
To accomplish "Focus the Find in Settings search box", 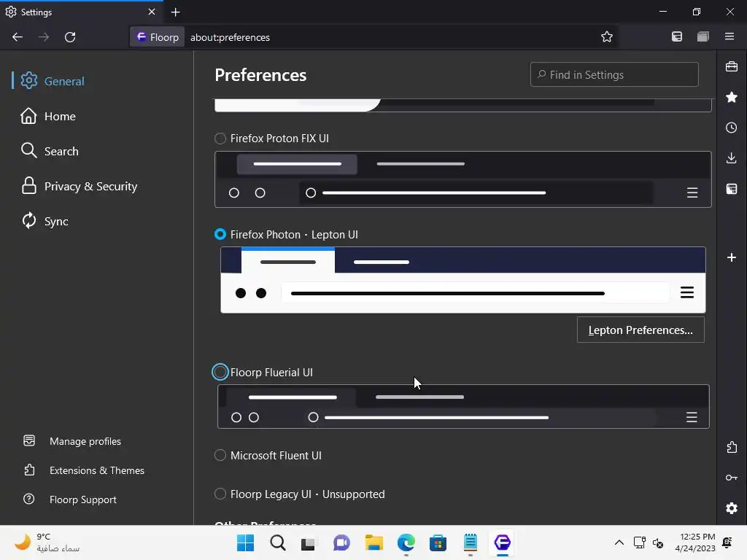I will 614,75.
